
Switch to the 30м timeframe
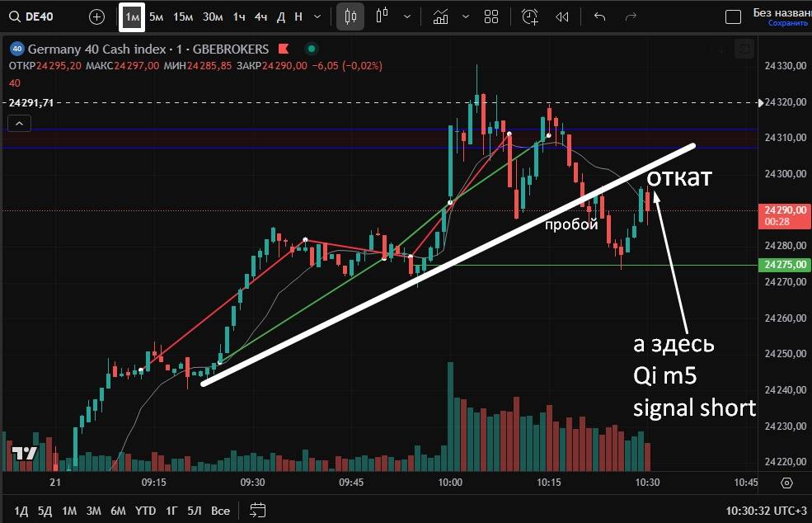[x=213, y=17]
